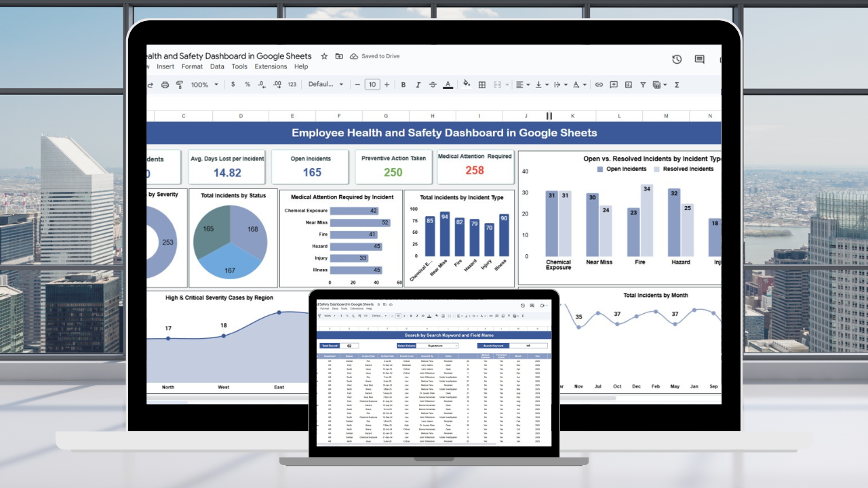Open version history clock icon
Screen dimensions: 868x488
pos(677,60)
